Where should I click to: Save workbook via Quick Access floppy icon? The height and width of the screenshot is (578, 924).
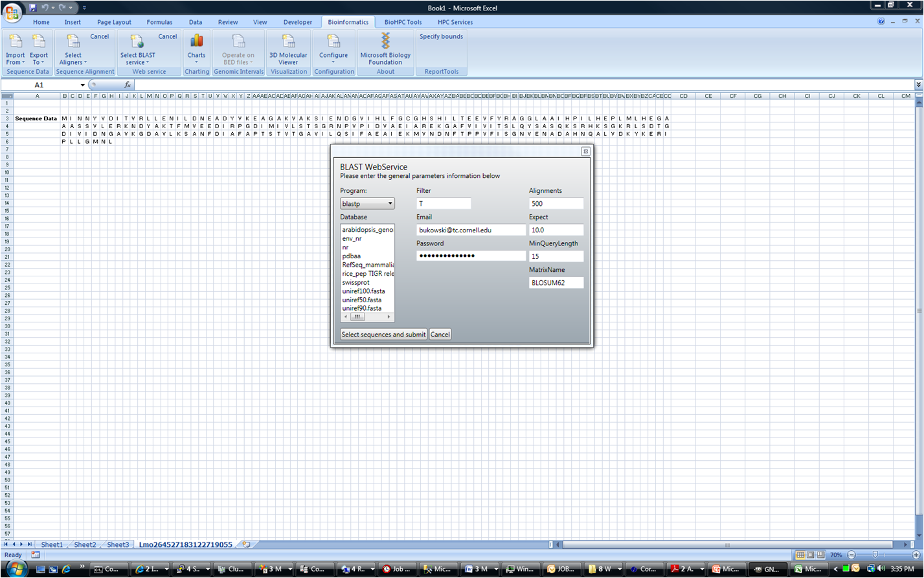pos(32,8)
